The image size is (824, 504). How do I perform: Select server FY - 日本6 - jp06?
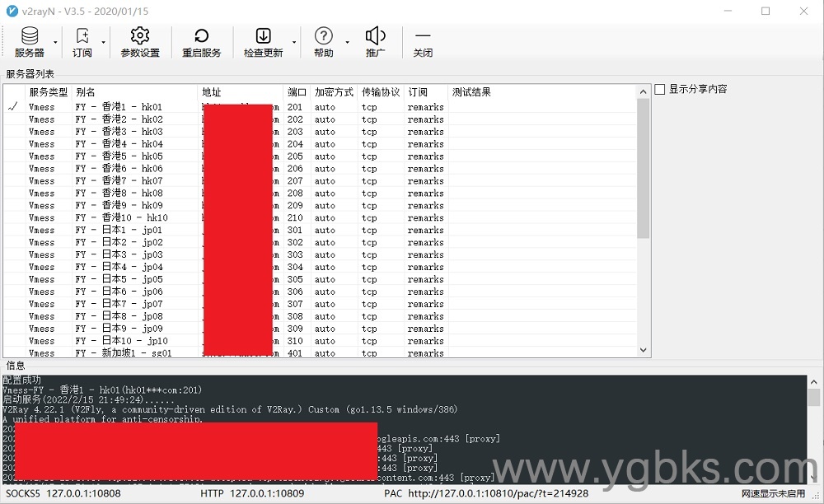320,292
